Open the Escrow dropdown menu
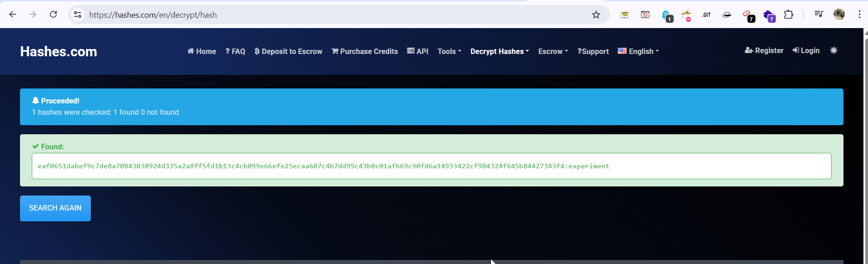Image resolution: width=868 pixels, height=264 pixels. [x=553, y=51]
